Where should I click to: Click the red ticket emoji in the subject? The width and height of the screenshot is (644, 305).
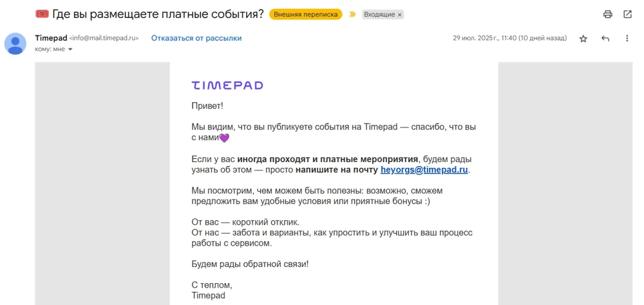point(42,14)
